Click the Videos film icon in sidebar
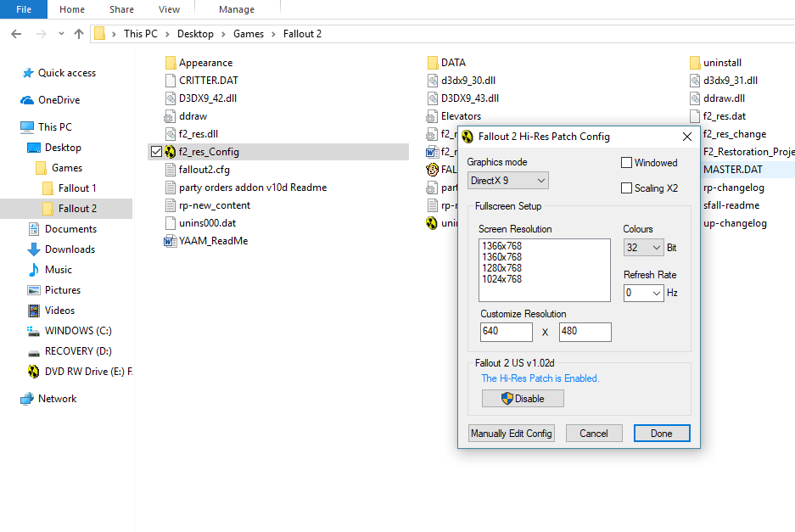 tap(34, 311)
